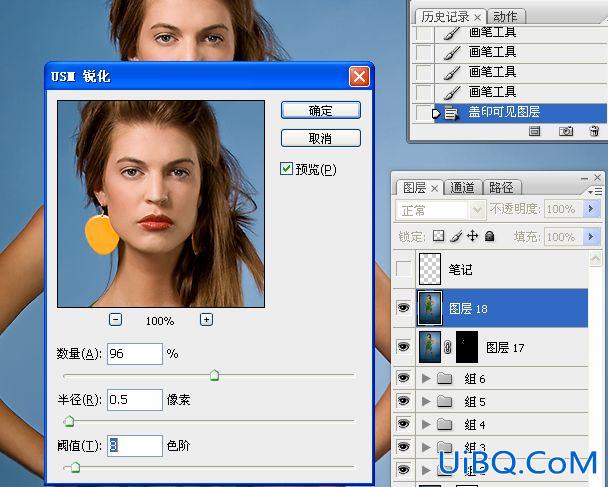Create new document from current history state
The image size is (608, 487).
coord(534,131)
